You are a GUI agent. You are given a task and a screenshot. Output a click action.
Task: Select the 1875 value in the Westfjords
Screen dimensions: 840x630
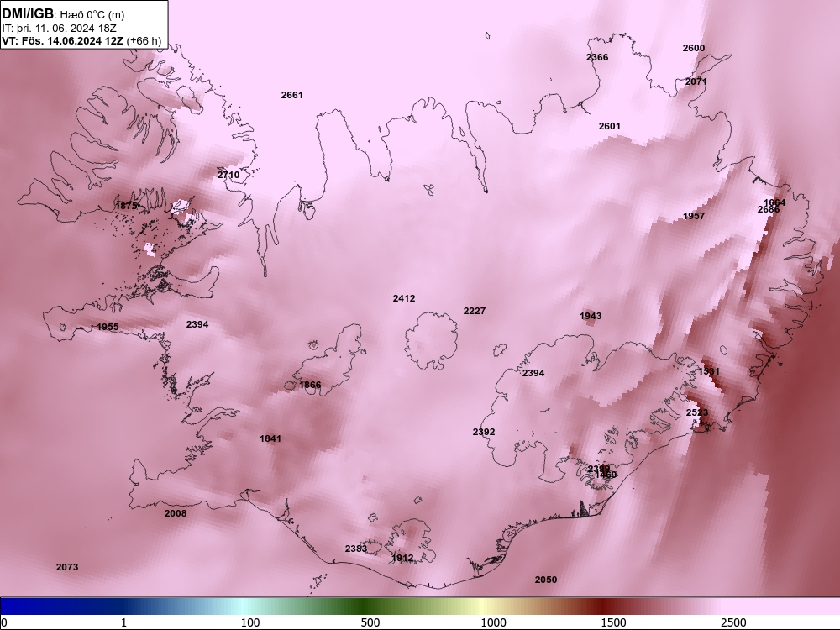coord(127,207)
